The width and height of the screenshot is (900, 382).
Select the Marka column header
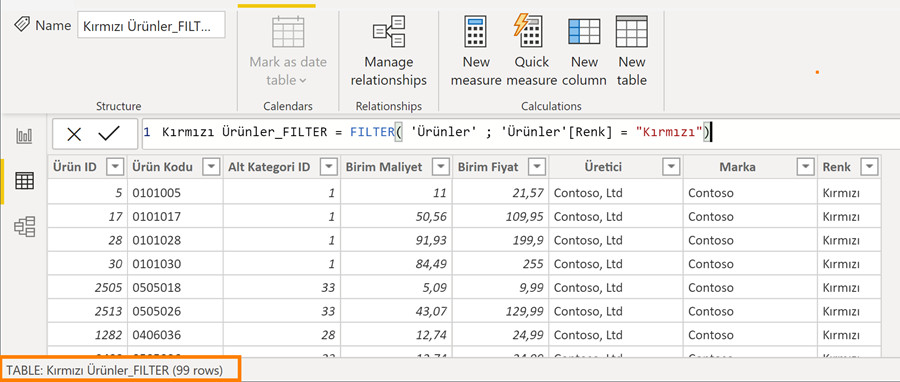pos(750,167)
